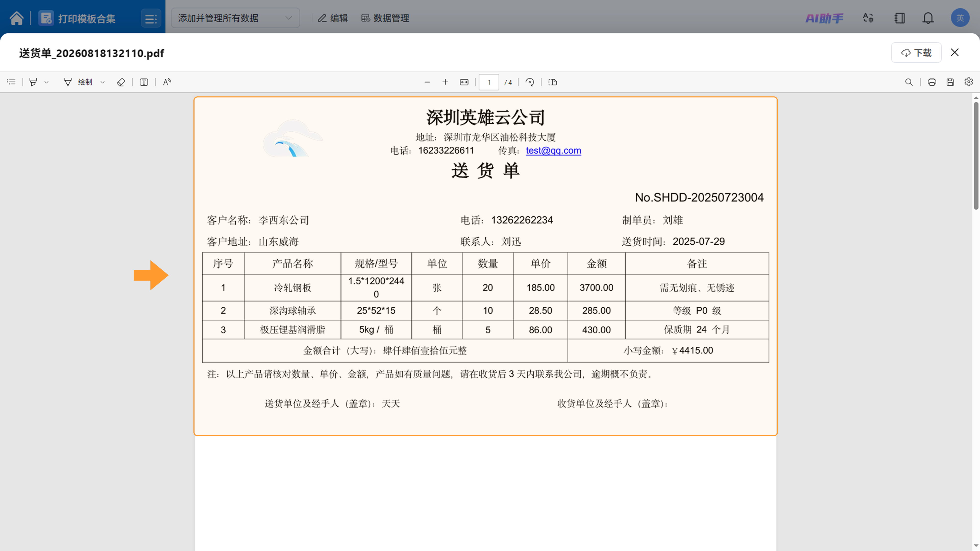This screenshot has width=980, height=551.
Task: Click the phone number 13262262234
Action: coord(522,220)
